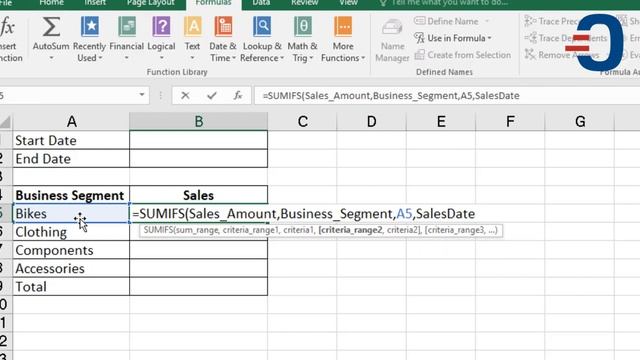640x360 pixels.
Task: Click sum_range in the SUMIFS tooltip
Action: [198, 230]
